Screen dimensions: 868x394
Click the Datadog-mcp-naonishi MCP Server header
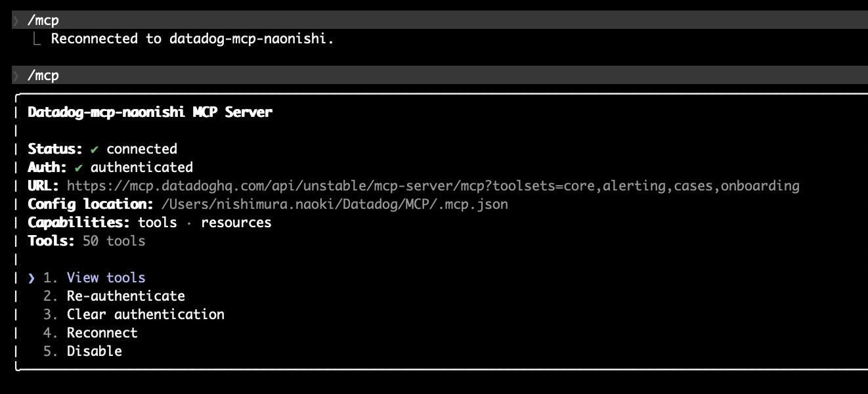tap(148, 112)
